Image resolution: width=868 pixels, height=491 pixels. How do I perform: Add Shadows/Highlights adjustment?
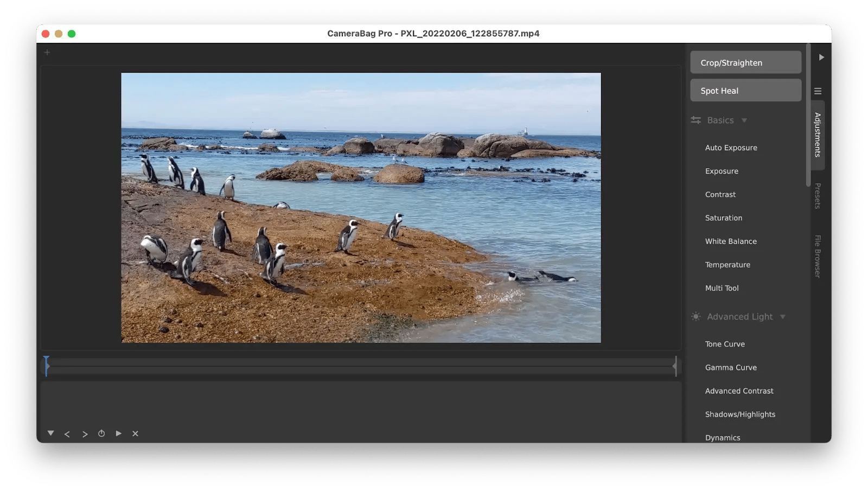[740, 414]
